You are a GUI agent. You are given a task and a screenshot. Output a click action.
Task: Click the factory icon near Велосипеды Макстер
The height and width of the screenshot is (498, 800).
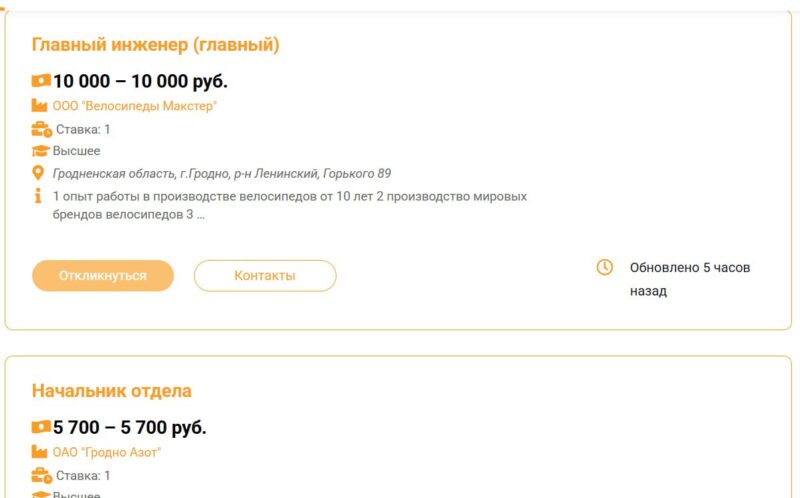coord(40,105)
